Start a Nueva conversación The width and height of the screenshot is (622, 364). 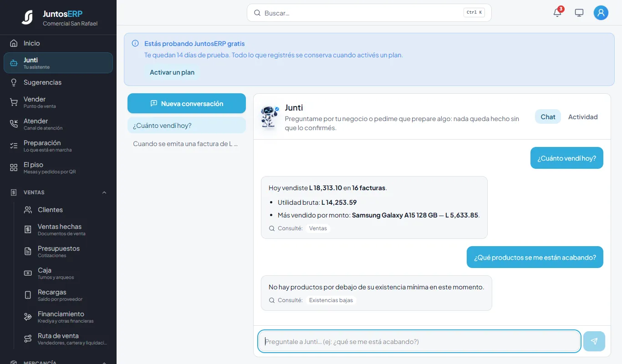coord(187,103)
